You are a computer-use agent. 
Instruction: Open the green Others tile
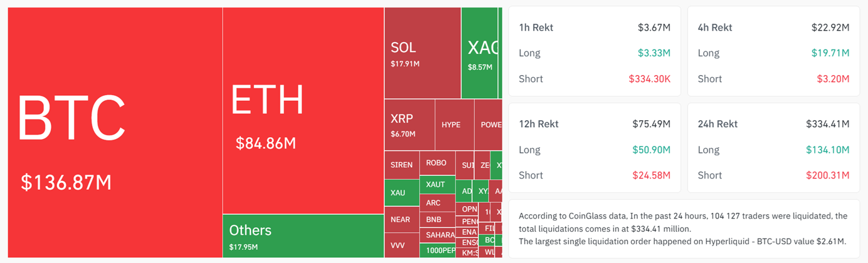point(303,236)
